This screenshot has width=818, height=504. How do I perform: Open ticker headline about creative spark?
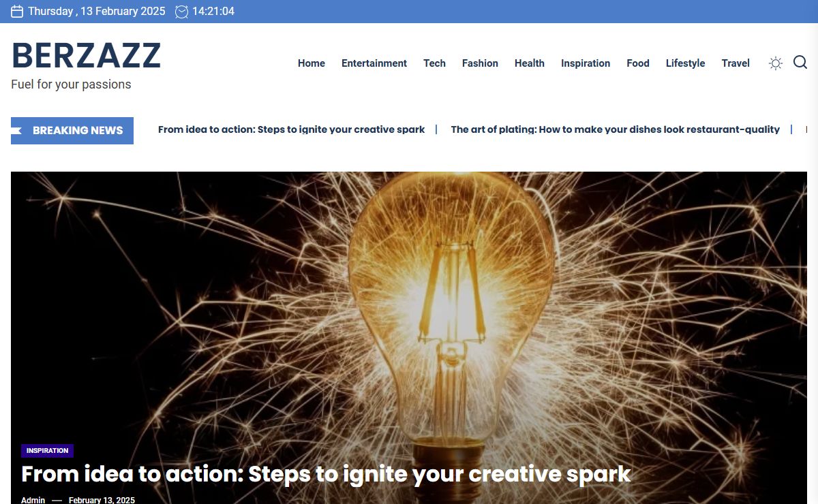(291, 129)
